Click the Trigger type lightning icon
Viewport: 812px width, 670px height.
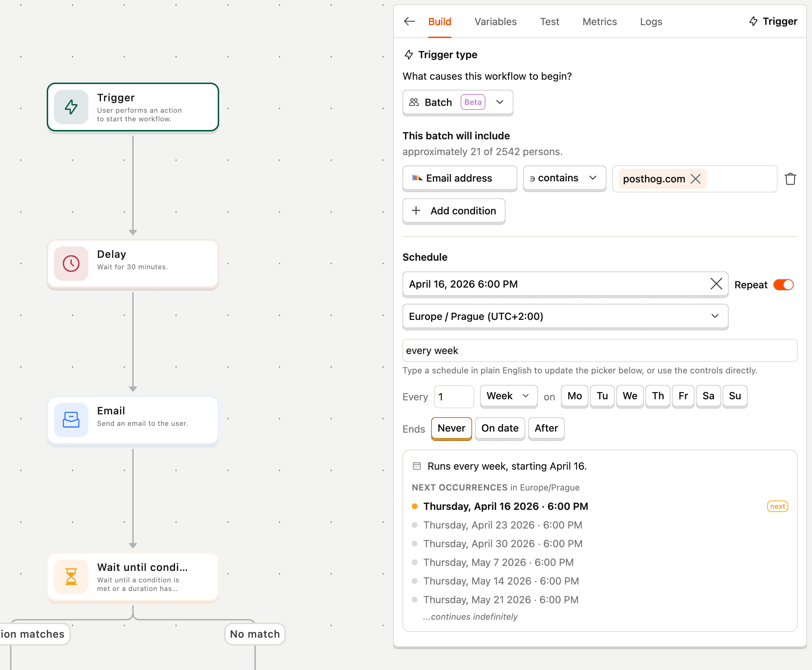coord(409,55)
